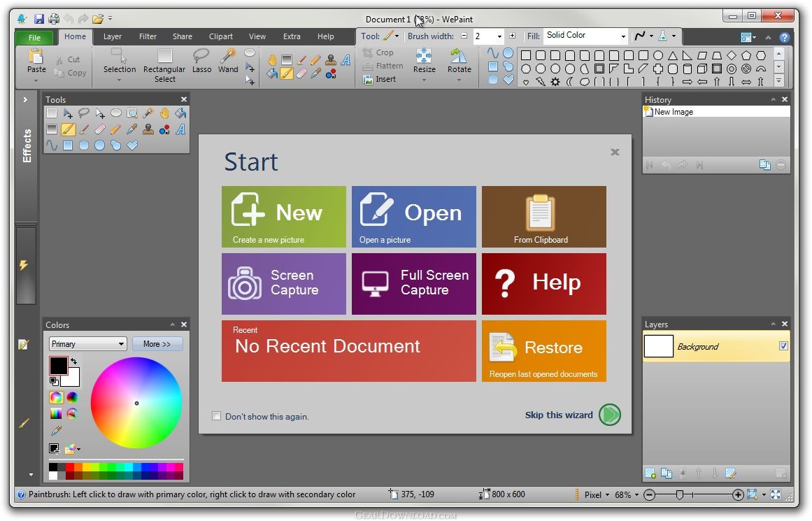Select the Eraser in Tools panel
Screen dimensions: 812x521
click(x=100, y=129)
